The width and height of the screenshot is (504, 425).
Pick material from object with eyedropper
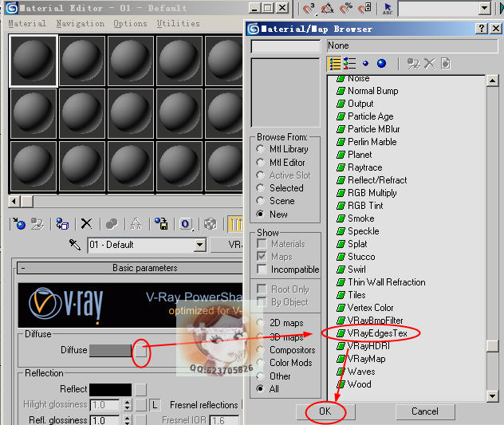[x=75, y=245]
